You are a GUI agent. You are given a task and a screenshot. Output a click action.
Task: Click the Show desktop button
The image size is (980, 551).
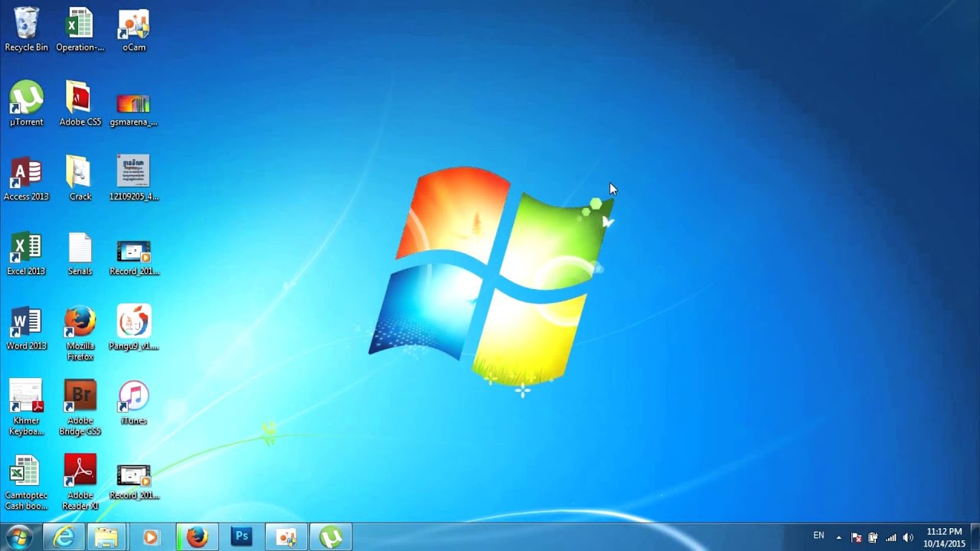coord(974,537)
